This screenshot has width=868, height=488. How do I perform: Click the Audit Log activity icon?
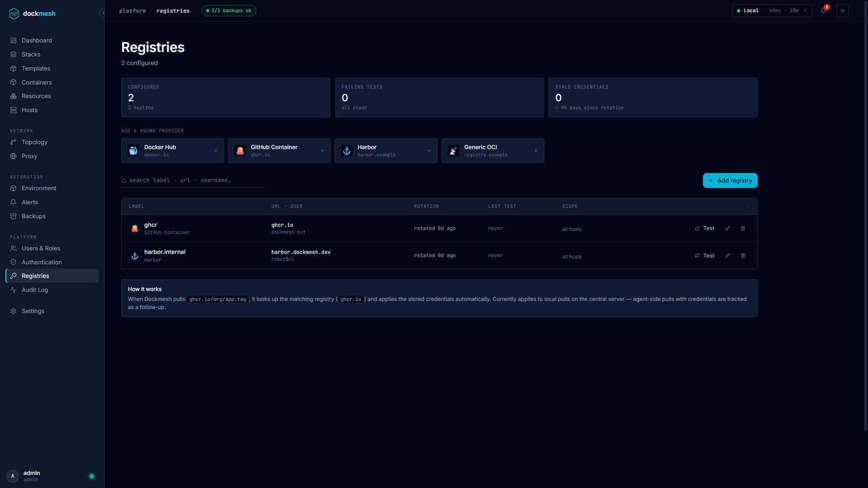(13, 290)
